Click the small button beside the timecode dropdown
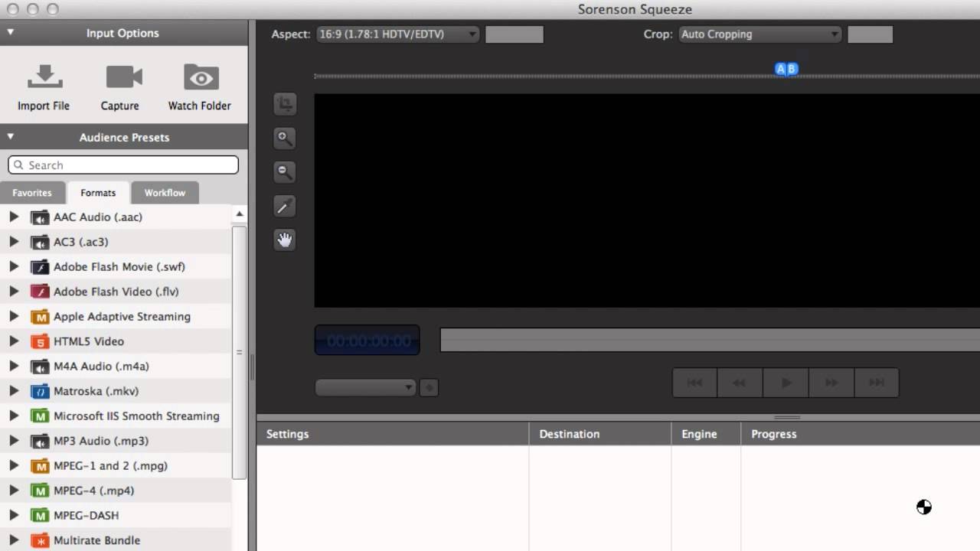Screen dimensions: 980x551 429,388
